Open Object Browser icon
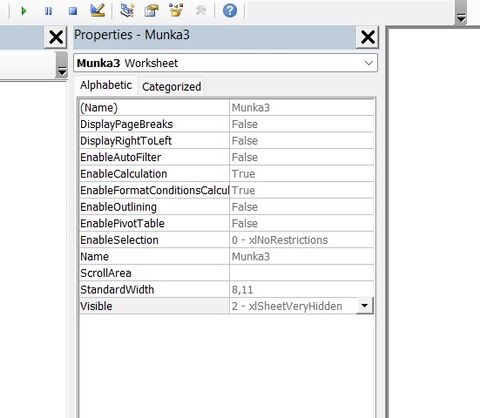 point(176,10)
